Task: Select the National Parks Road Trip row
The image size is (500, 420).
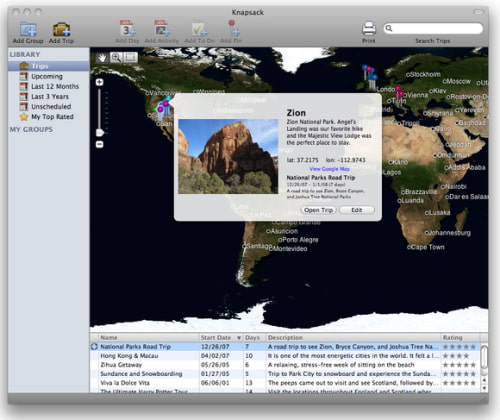Action: coord(285,347)
